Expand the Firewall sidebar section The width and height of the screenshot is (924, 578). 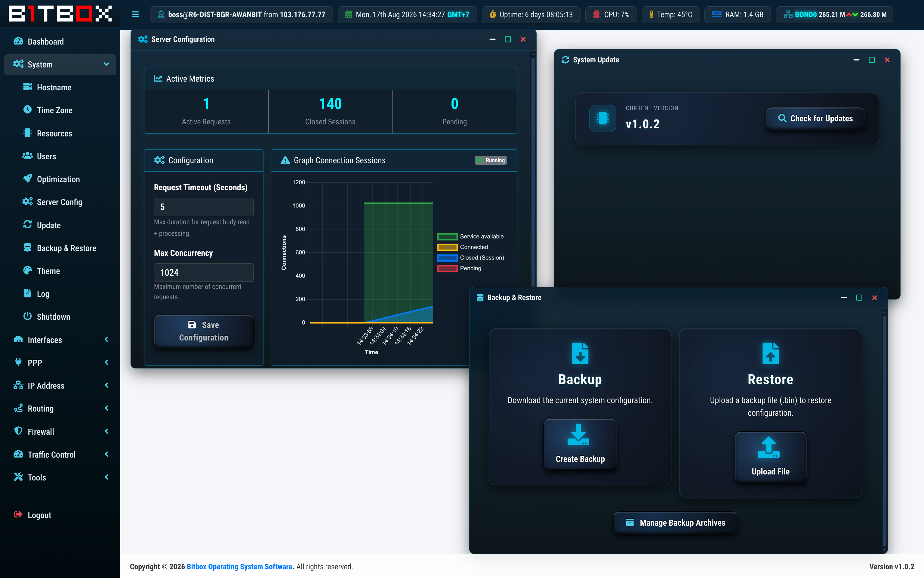tap(60, 432)
